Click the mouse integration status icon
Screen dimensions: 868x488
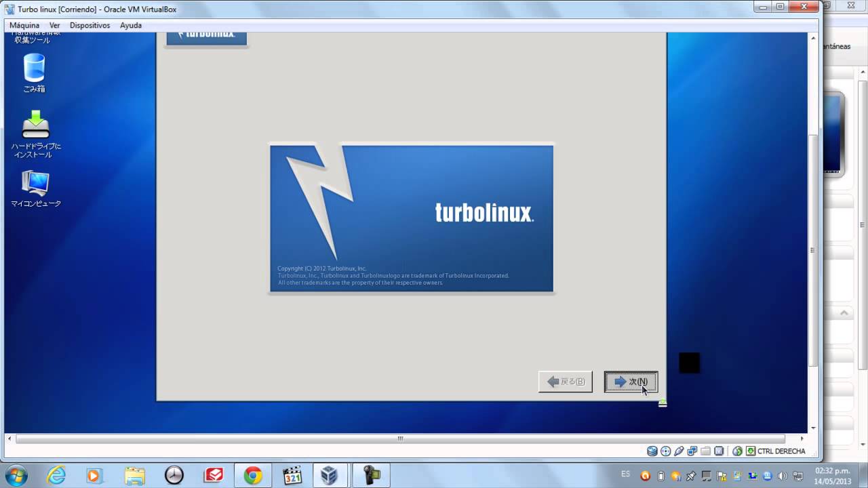coord(738,451)
